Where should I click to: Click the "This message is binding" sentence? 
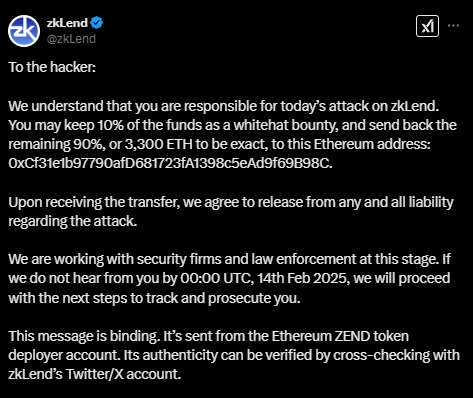pyautogui.click(x=84, y=336)
